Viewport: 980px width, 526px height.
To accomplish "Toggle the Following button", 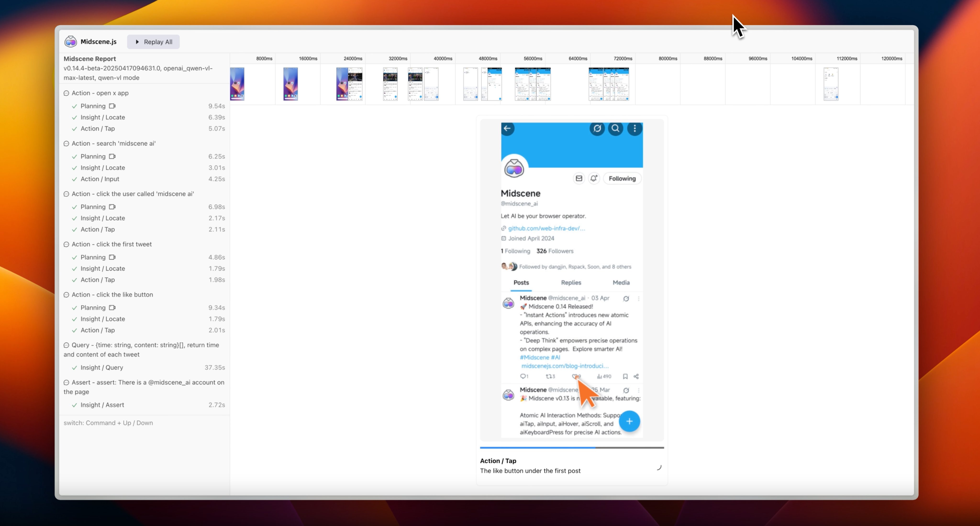I will click(622, 179).
